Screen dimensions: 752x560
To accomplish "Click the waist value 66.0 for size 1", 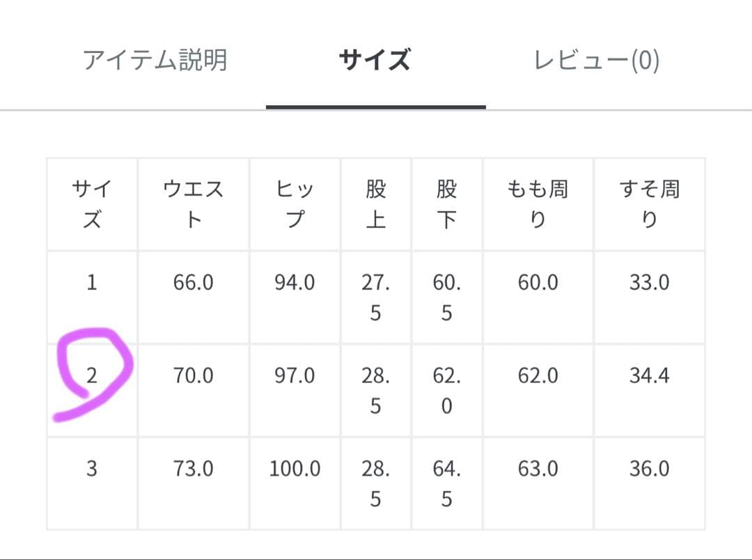I will tap(193, 283).
